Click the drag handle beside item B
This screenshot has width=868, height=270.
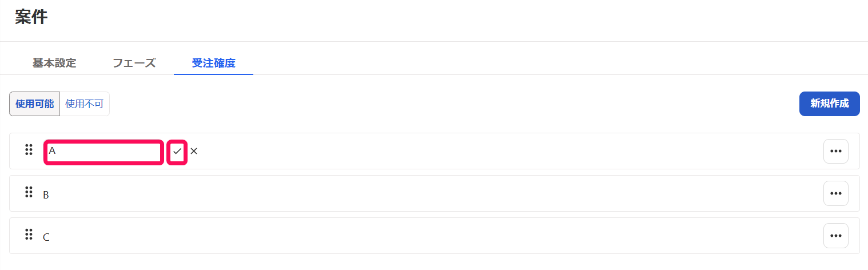29,192
